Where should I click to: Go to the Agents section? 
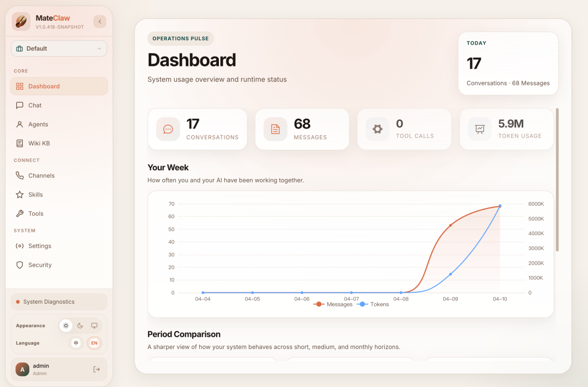tap(38, 125)
